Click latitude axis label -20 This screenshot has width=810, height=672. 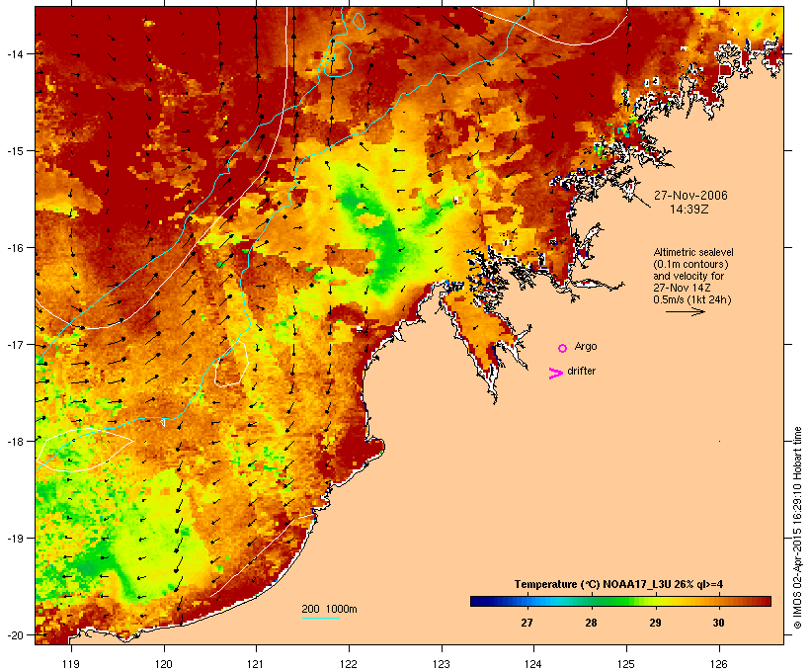coord(15,634)
